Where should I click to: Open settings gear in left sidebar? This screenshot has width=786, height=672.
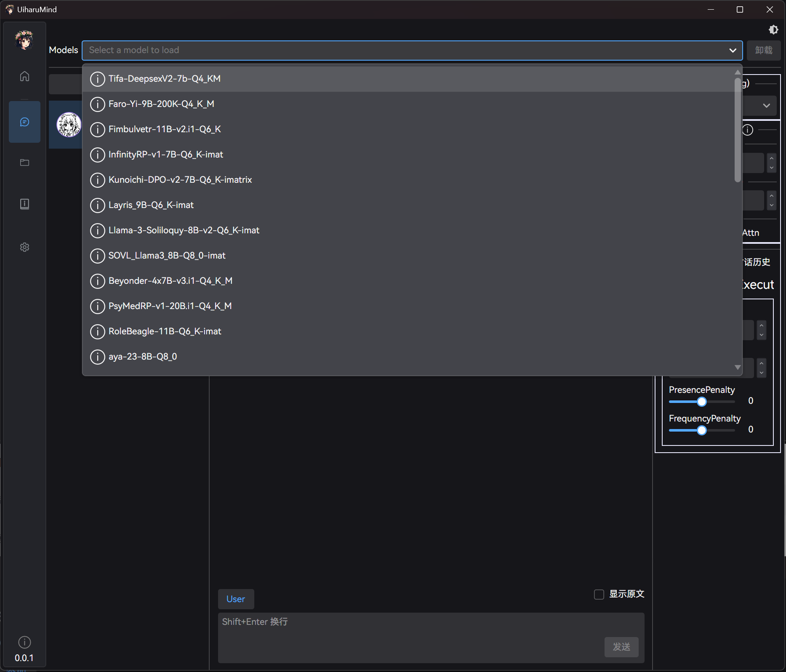[x=24, y=247]
